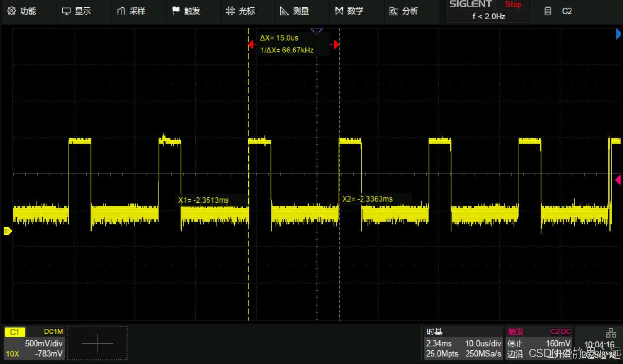Screen dimensions: 623x364
Task: Click the 250MSa/s sample rate value
Action: tap(483, 354)
